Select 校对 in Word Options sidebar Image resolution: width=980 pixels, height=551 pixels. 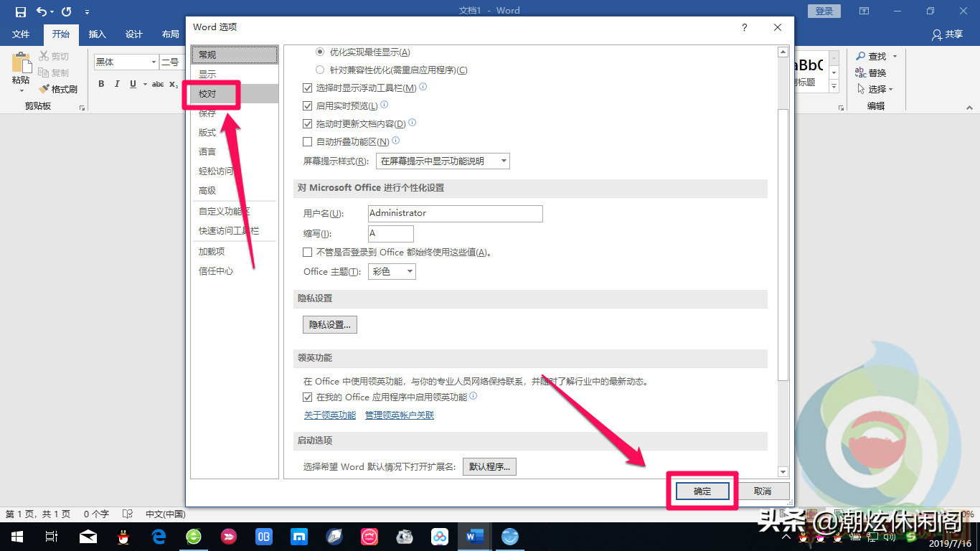tap(235, 93)
